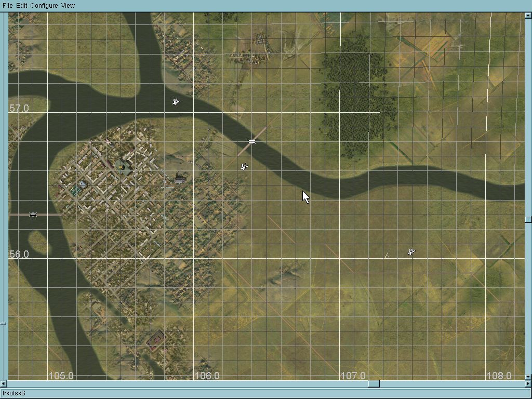Open the Configure menu
Image resolution: width=532 pixels, height=399 pixels.
[x=44, y=5]
